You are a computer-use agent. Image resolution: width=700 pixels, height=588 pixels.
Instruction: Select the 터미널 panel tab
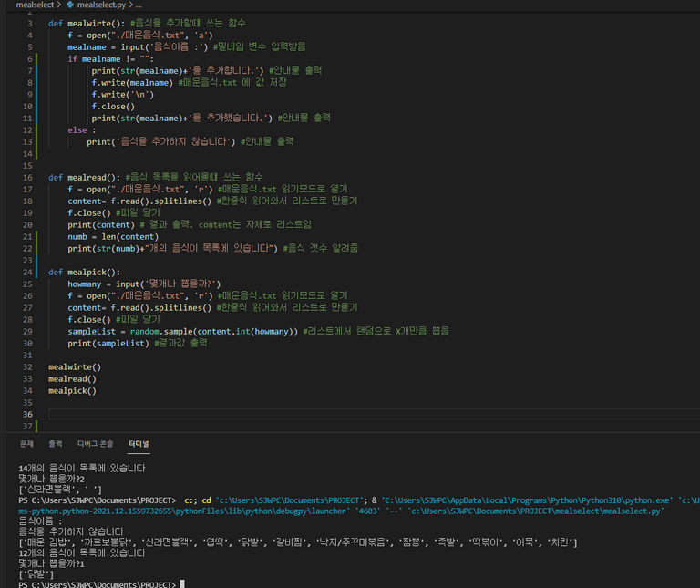139,444
